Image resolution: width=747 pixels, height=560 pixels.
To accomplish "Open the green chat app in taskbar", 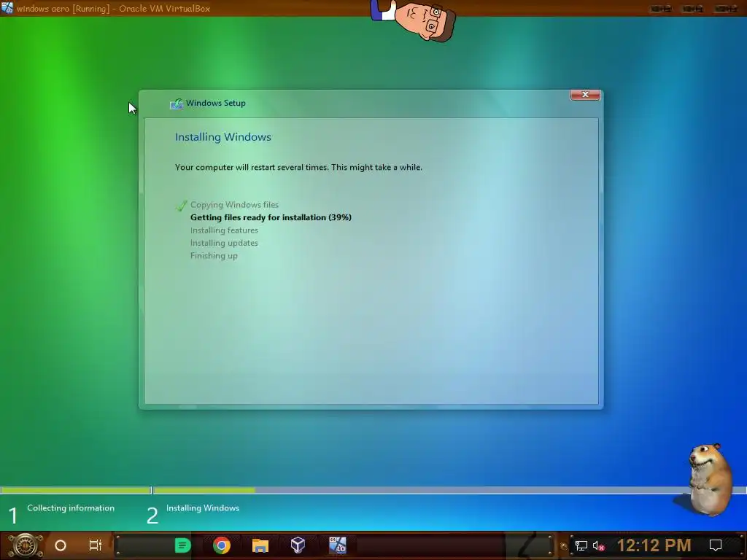I will point(182,545).
